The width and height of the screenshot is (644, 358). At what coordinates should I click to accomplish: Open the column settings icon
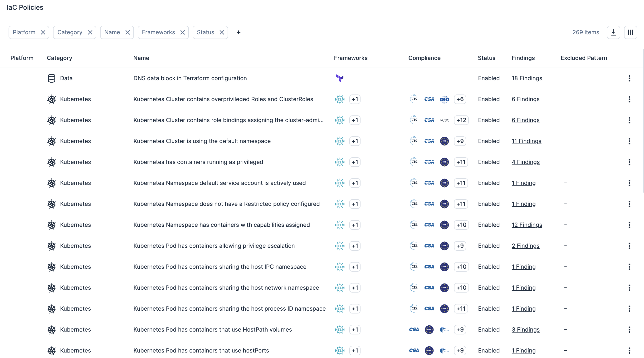[630, 32]
